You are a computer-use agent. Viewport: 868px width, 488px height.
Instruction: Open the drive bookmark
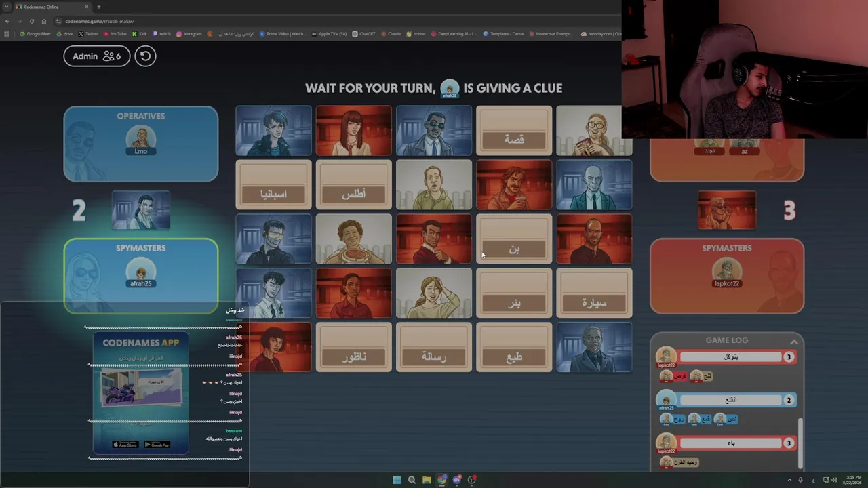click(x=65, y=34)
